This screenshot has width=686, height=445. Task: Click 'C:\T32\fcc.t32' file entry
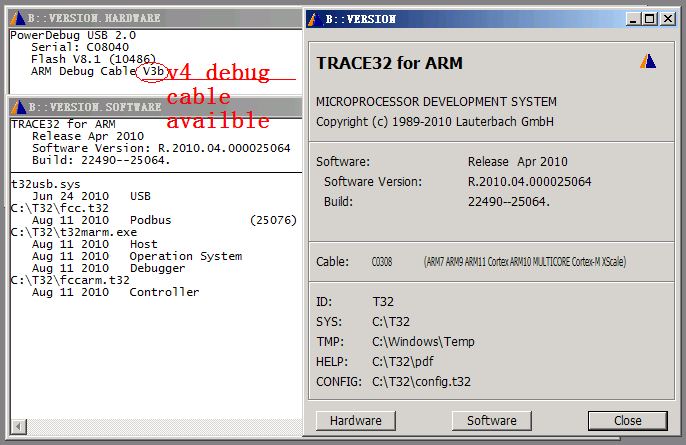click(x=60, y=208)
